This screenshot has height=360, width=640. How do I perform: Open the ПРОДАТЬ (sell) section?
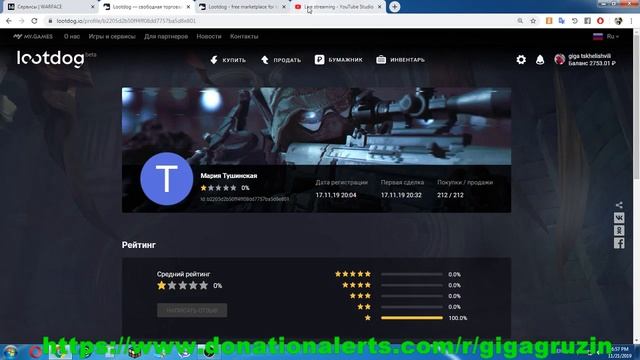281,60
